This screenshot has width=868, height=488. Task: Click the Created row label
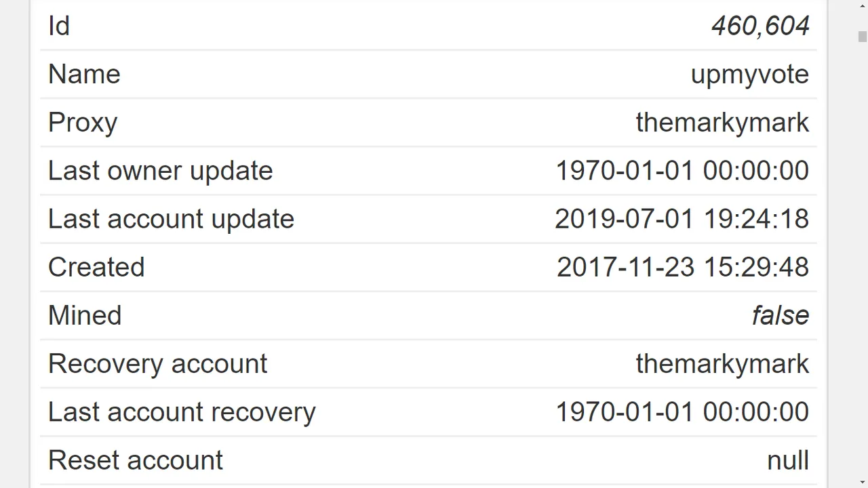point(96,267)
